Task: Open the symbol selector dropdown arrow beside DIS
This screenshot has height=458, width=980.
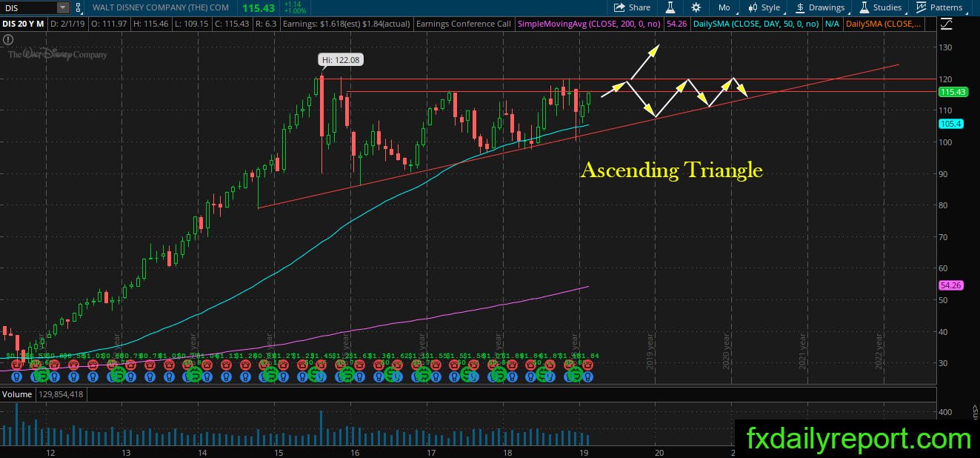Action: pyautogui.click(x=63, y=7)
